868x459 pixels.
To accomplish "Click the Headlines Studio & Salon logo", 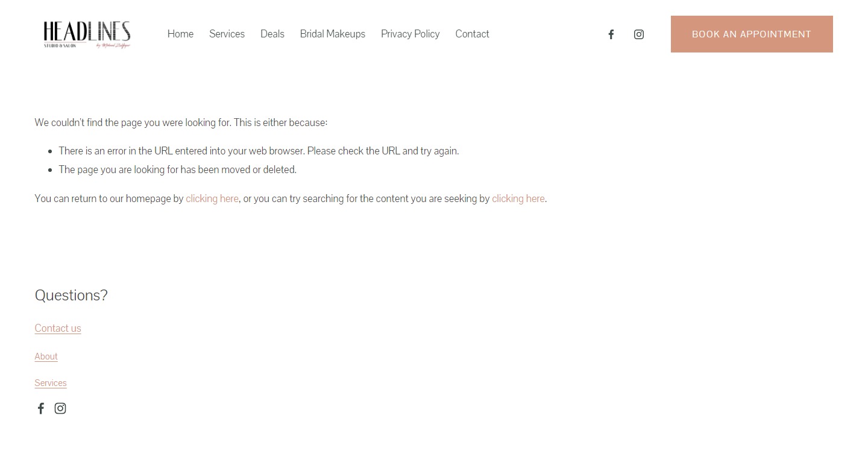I will [x=87, y=34].
